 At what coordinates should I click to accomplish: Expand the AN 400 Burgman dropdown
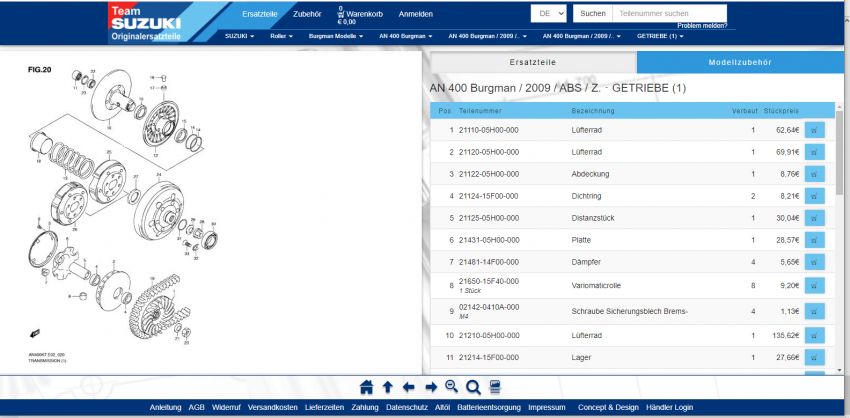pyautogui.click(x=405, y=36)
